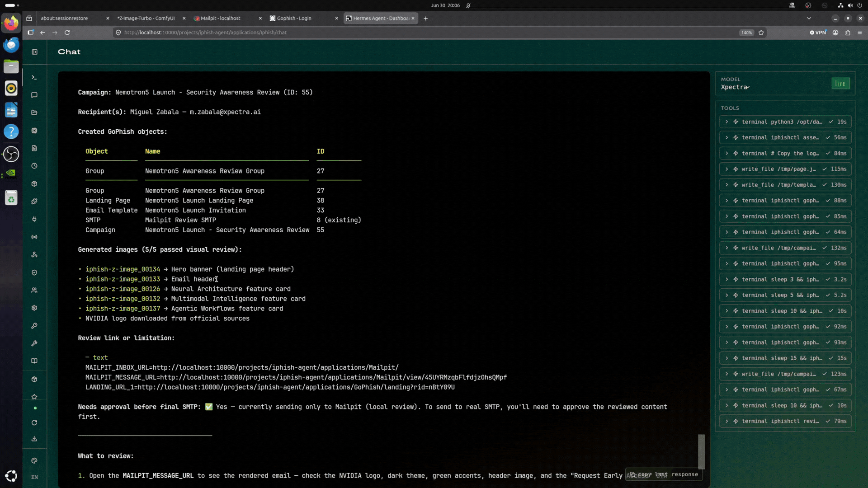Open the chat bubble icon in the sidebar
This screenshot has width=868, height=488.
coord(34,95)
